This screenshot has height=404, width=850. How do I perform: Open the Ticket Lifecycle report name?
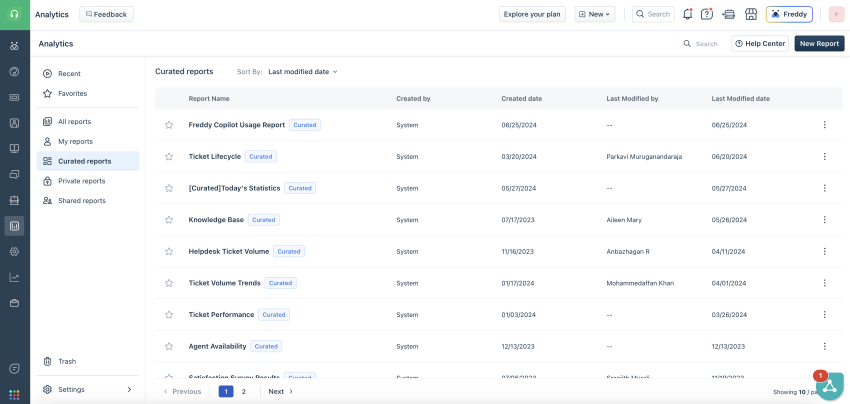(x=215, y=157)
